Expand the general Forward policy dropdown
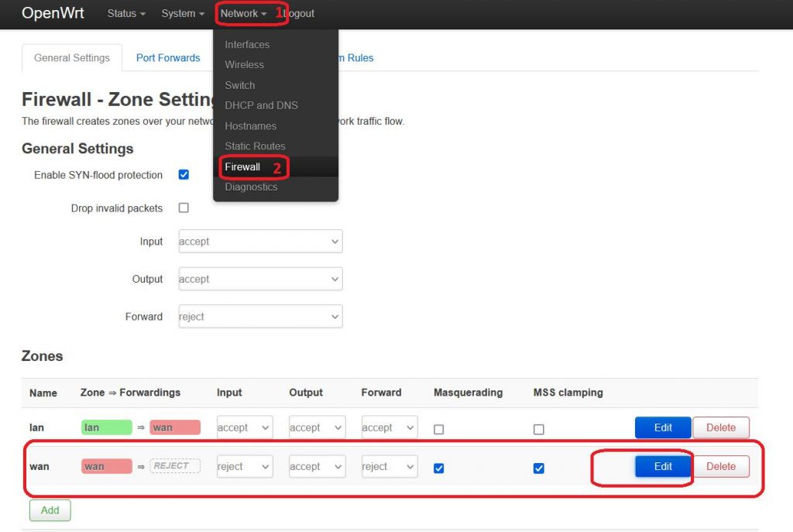The height and width of the screenshot is (532, 793). [260, 317]
